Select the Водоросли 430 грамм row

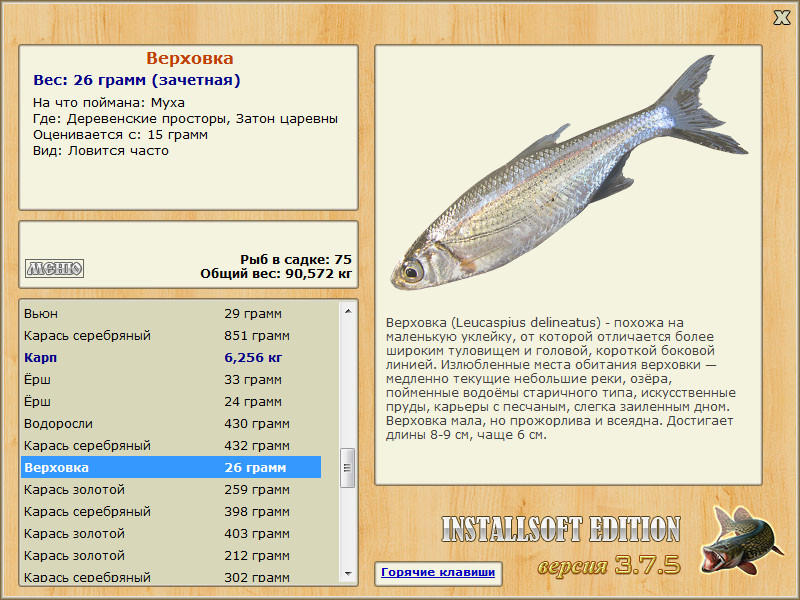tap(171, 423)
